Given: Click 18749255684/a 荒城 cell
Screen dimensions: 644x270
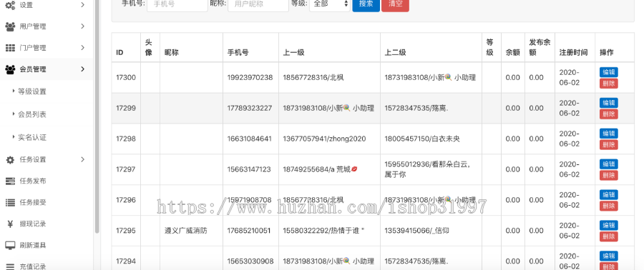Looking at the screenshot, I should point(320,169).
